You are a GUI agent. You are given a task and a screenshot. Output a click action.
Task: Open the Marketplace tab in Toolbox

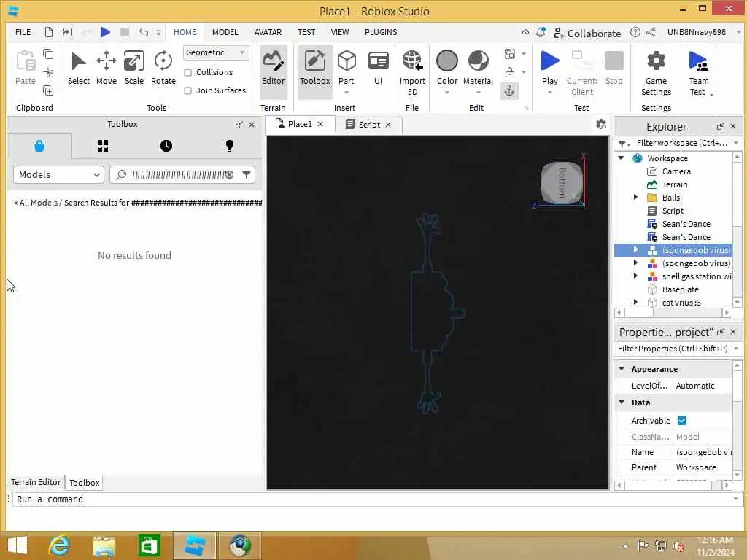[x=39, y=146]
